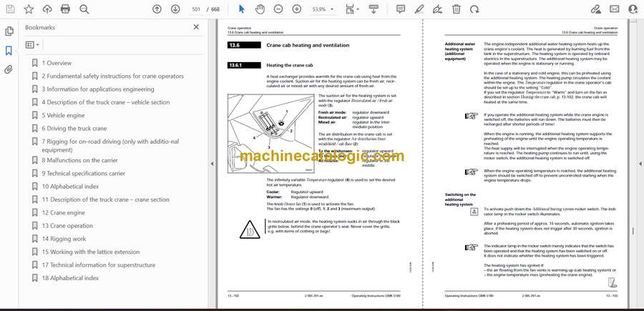644x311 pixels.
Task: Click the delete trash icon
Action: point(457,9)
